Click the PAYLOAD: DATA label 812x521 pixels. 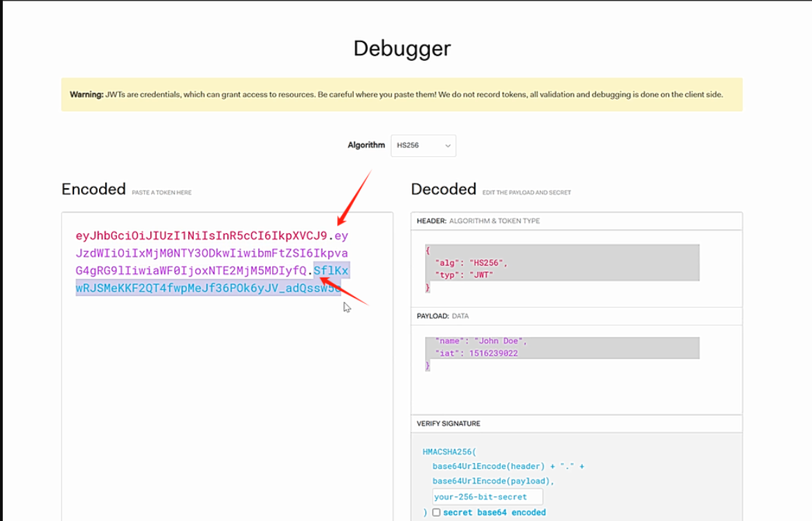tap(443, 316)
